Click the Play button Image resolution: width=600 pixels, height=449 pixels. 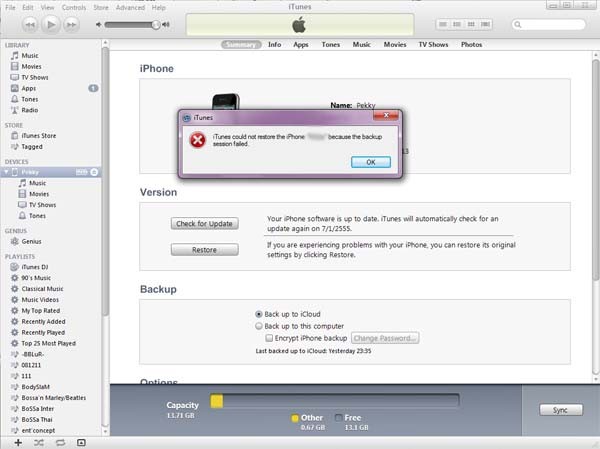tap(51, 25)
